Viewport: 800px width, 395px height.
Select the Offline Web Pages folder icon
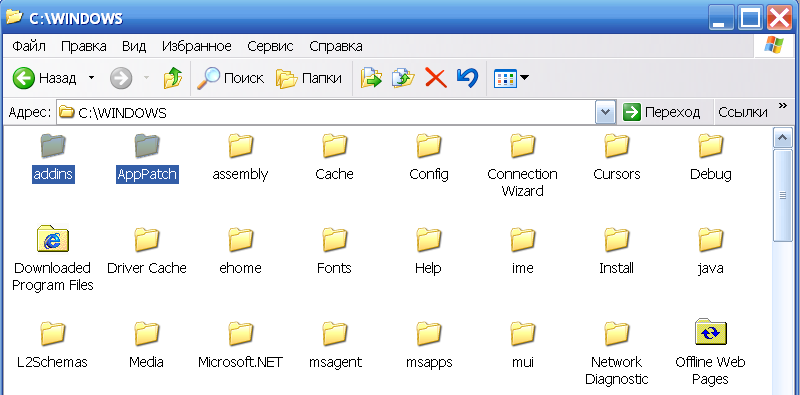point(710,332)
